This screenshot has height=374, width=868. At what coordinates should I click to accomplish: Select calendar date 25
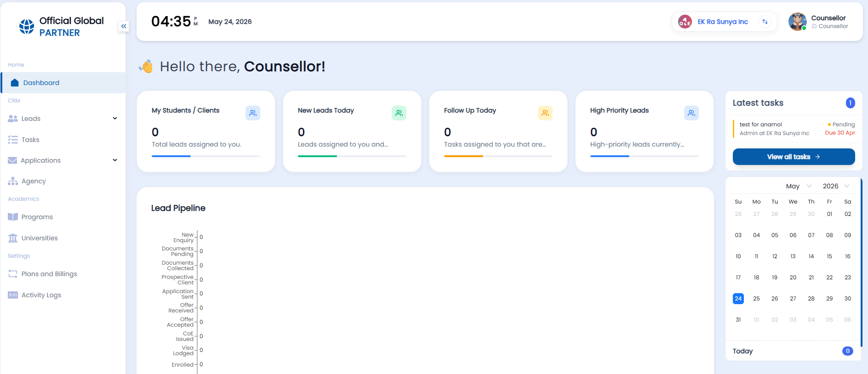(756, 299)
